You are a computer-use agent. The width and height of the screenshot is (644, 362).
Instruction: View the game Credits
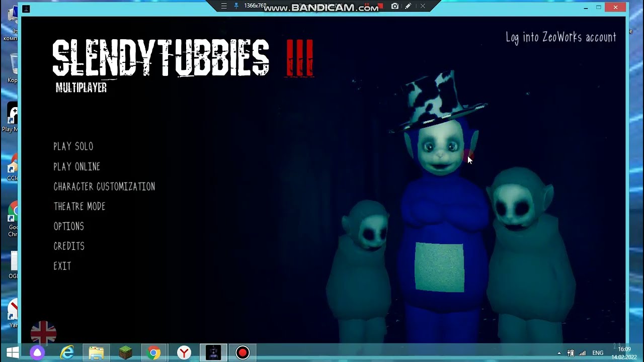(69, 246)
